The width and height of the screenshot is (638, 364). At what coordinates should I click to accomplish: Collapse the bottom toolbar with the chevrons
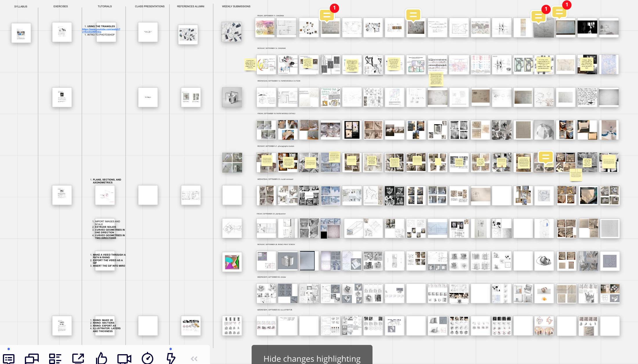point(194,359)
